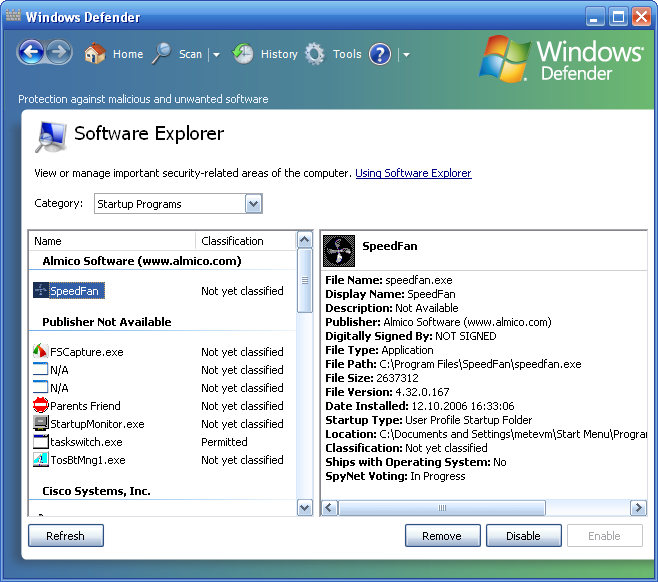Click the Almico Software group header
Screen dimensions: 658x582
142,261
